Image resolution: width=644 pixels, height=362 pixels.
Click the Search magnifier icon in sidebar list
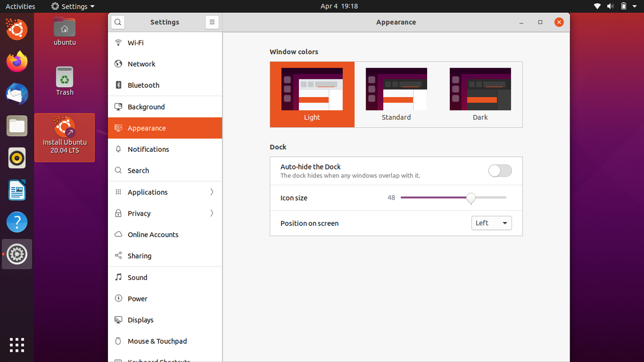point(119,171)
